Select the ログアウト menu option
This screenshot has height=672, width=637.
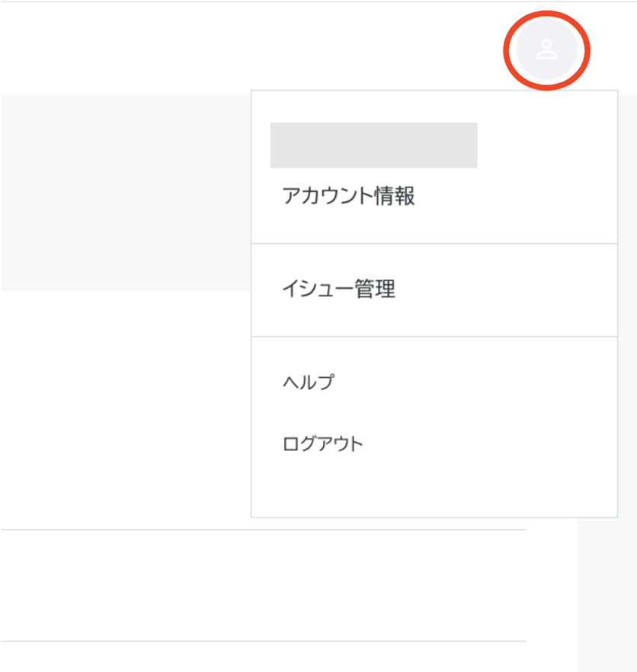tap(322, 443)
